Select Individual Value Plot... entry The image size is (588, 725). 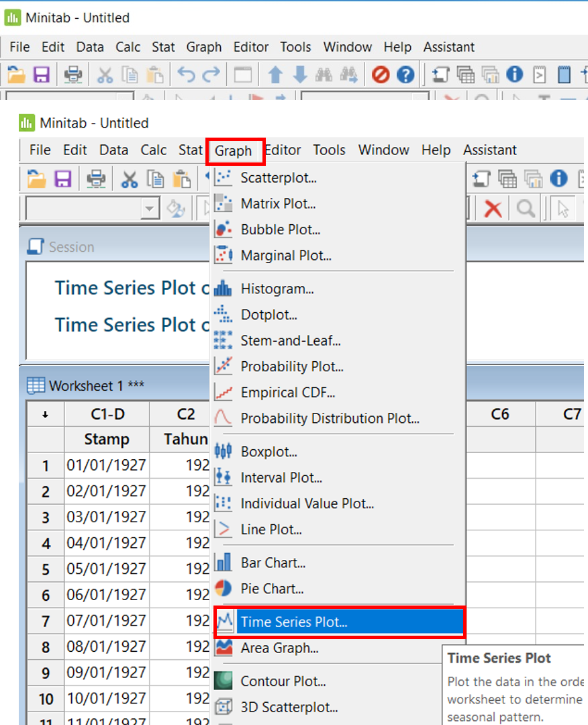click(x=338, y=503)
